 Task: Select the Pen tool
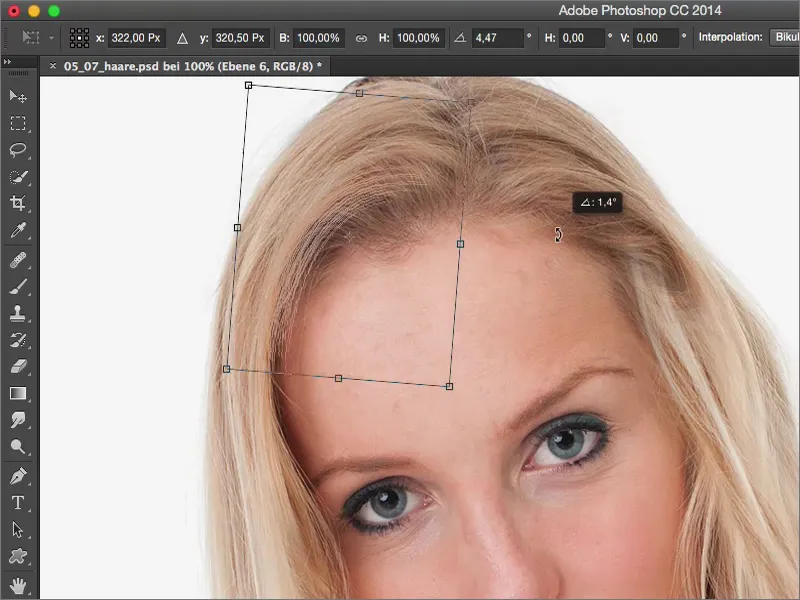[18, 476]
